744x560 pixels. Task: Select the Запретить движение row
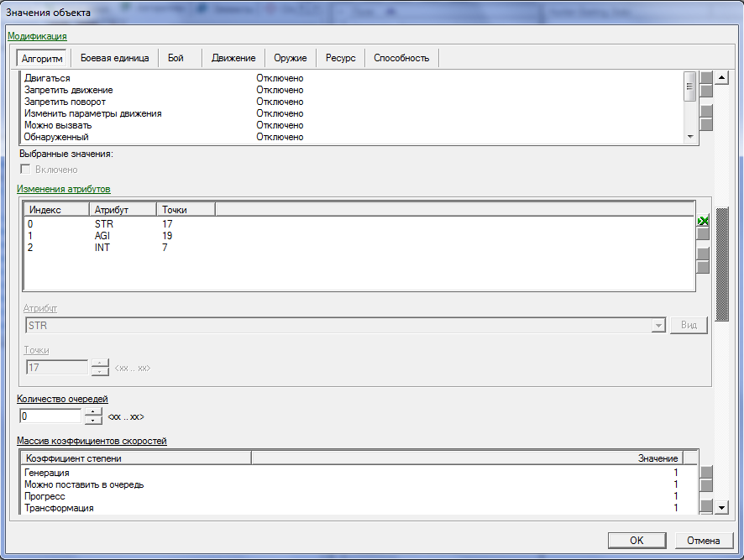coord(353,90)
